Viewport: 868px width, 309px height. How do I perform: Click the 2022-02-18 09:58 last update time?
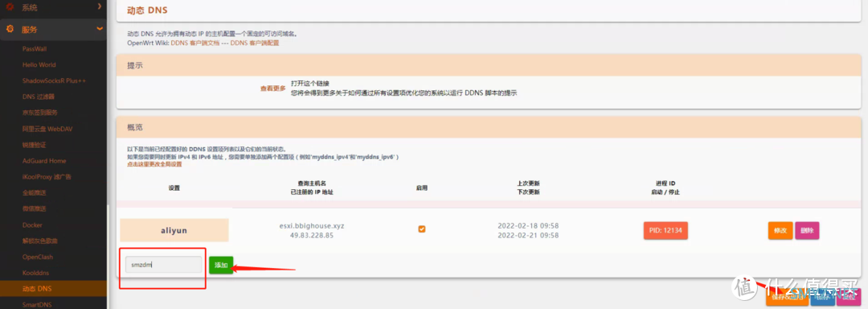tap(528, 226)
